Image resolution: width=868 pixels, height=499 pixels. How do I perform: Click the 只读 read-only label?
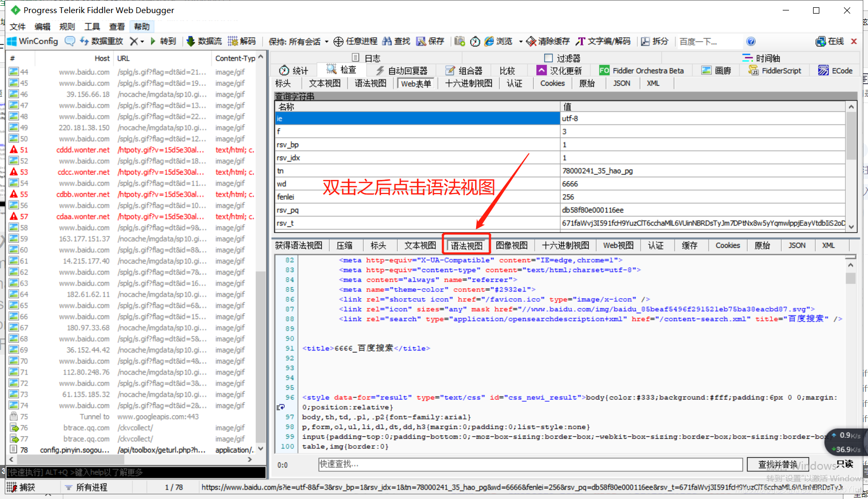coord(844,464)
